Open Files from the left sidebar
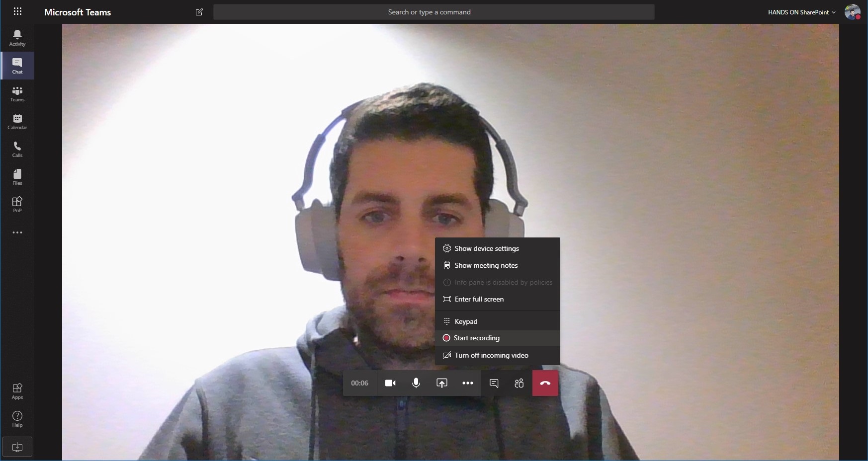The height and width of the screenshot is (461, 868). [17, 177]
